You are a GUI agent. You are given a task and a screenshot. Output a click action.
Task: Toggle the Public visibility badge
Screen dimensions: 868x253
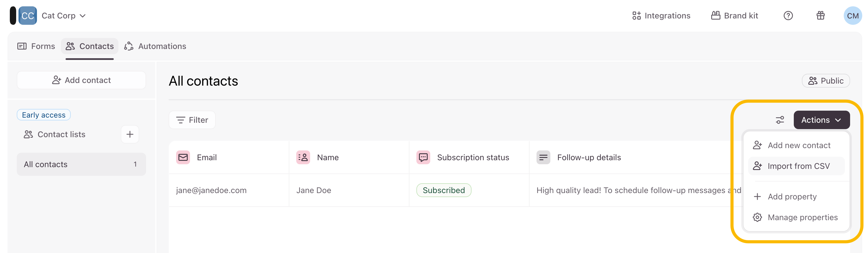[x=826, y=81]
